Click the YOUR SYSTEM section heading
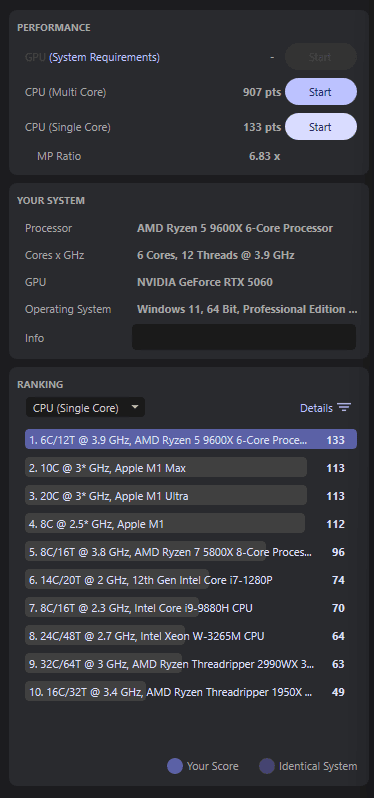 [x=51, y=201]
